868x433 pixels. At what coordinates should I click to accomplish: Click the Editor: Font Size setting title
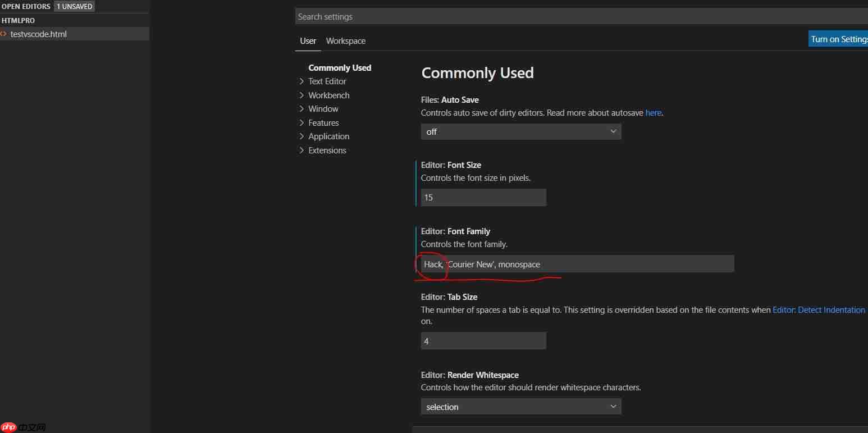(451, 165)
